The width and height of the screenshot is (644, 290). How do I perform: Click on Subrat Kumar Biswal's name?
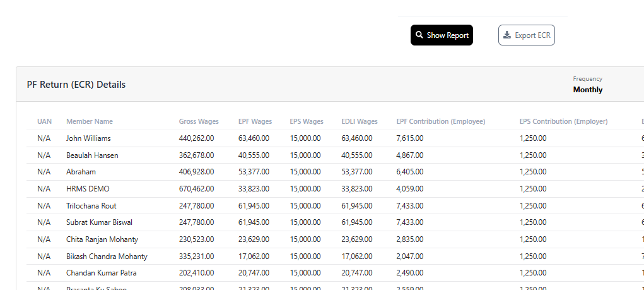point(99,222)
